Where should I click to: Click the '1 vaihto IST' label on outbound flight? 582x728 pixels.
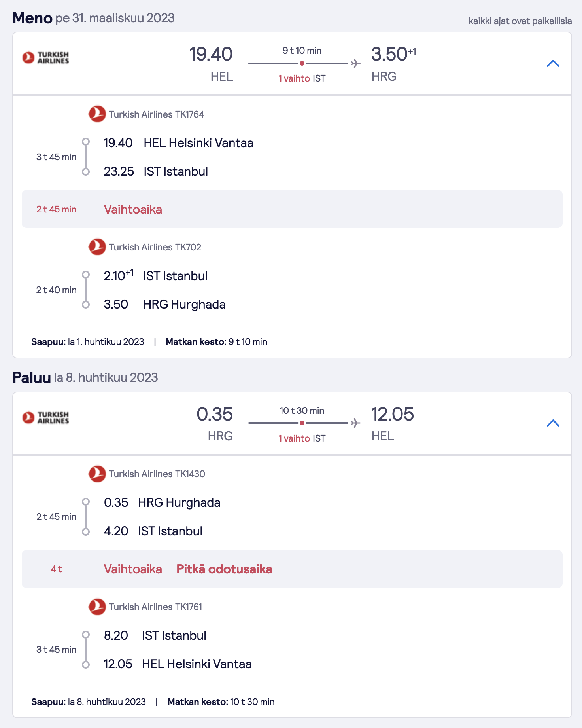pyautogui.click(x=302, y=78)
